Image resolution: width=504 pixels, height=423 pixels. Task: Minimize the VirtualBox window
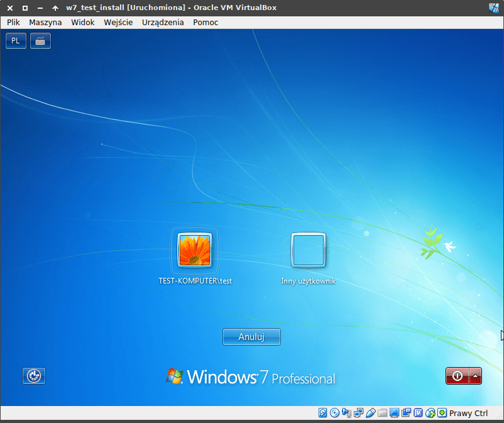40,8
